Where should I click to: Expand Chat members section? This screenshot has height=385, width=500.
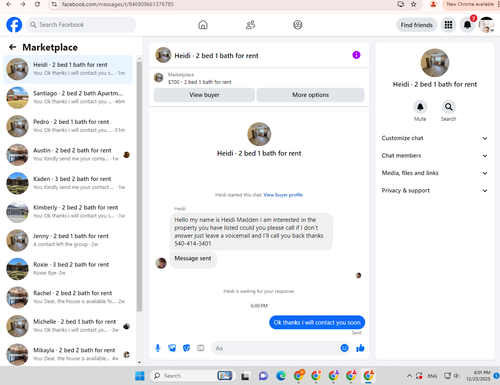point(435,155)
